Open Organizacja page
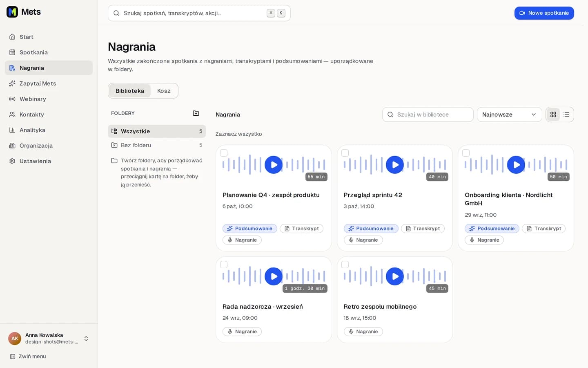This screenshot has height=368, width=588. 49,146
